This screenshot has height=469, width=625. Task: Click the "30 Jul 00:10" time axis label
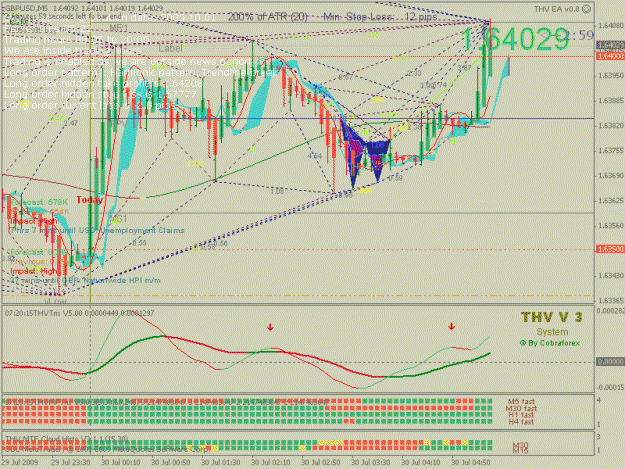tap(120, 463)
